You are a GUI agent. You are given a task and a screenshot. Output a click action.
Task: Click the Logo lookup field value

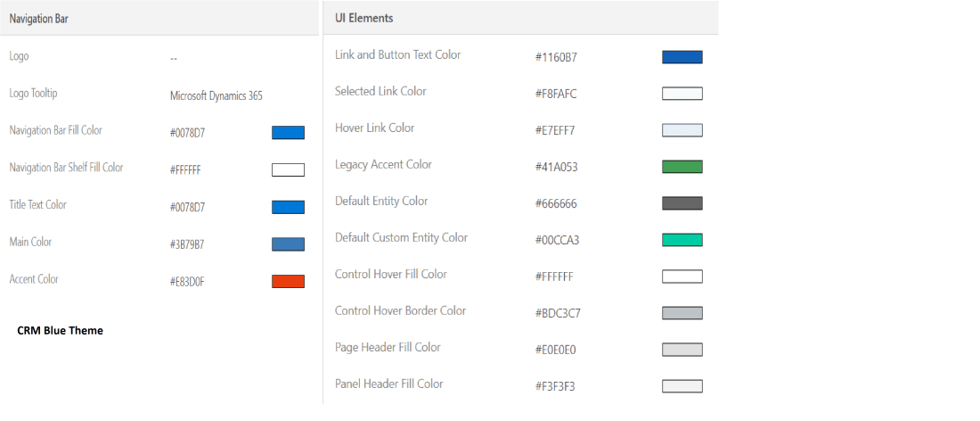click(174, 59)
